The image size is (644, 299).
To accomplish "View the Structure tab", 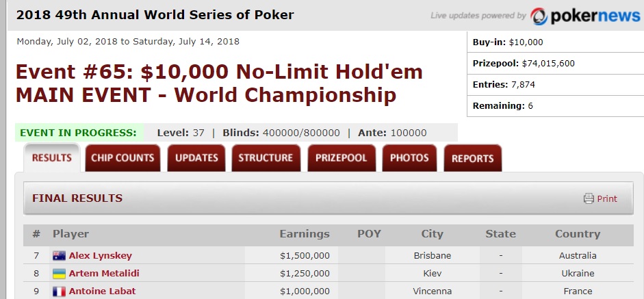I will pyautogui.click(x=266, y=158).
